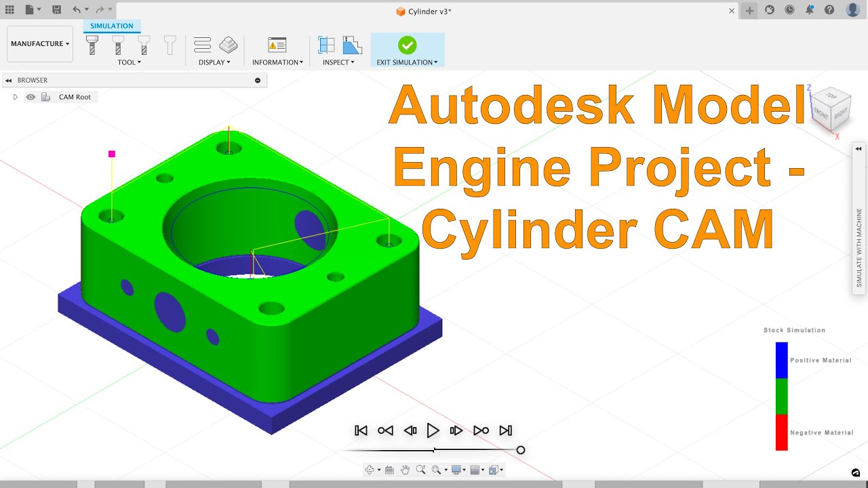The width and height of the screenshot is (868, 488).
Task: Click the Inspect section grid icon
Action: (326, 45)
